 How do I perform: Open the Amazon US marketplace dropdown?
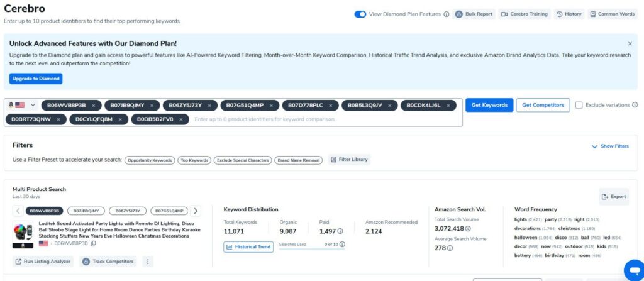pyautogui.click(x=23, y=105)
